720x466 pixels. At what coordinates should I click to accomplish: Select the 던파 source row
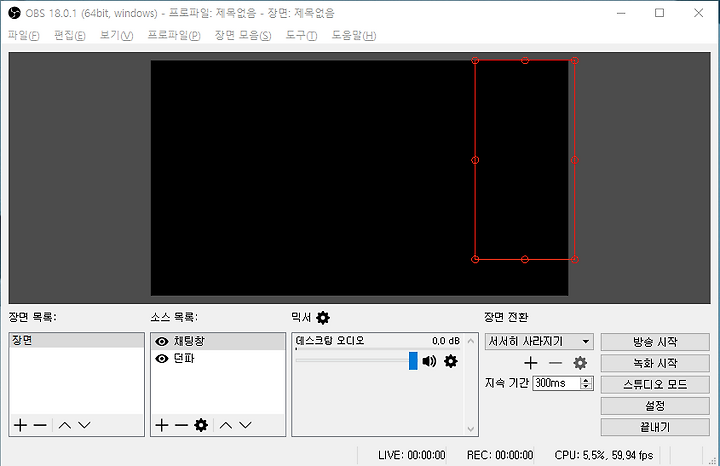coord(218,359)
